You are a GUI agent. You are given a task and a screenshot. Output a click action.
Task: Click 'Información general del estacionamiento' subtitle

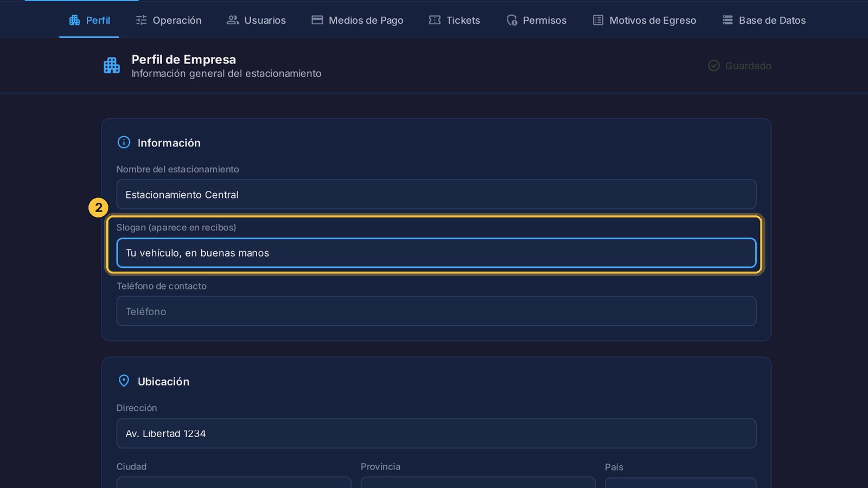[226, 73]
